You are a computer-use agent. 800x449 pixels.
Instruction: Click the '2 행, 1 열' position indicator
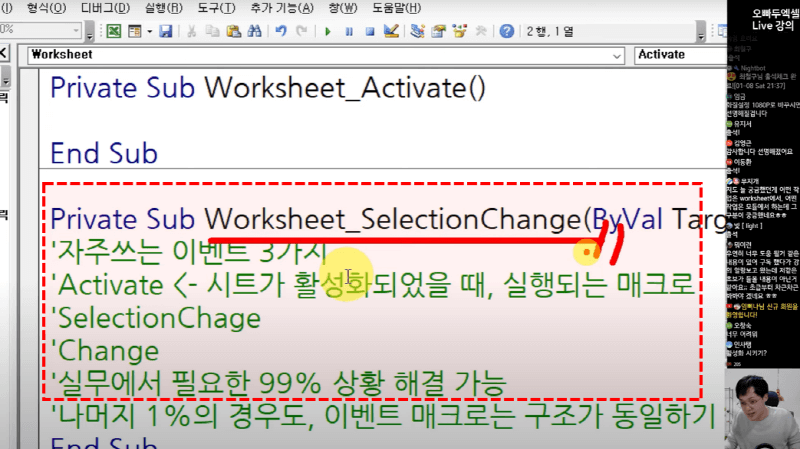pos(549,32)
